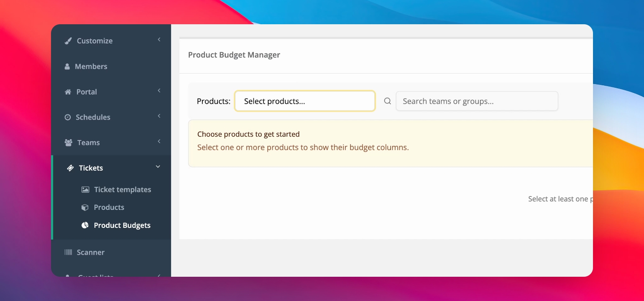Click the Tickets ticket icon
644x301 pixels.
[x=70, y=168]
